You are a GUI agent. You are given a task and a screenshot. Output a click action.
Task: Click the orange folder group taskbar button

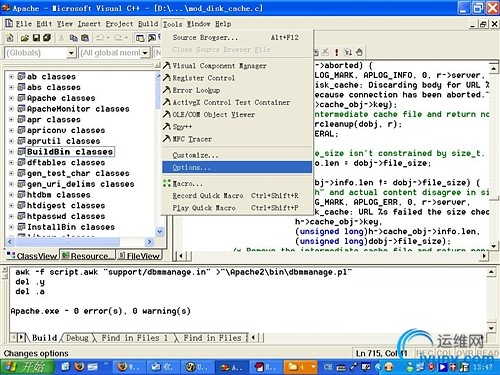(301, 367)
